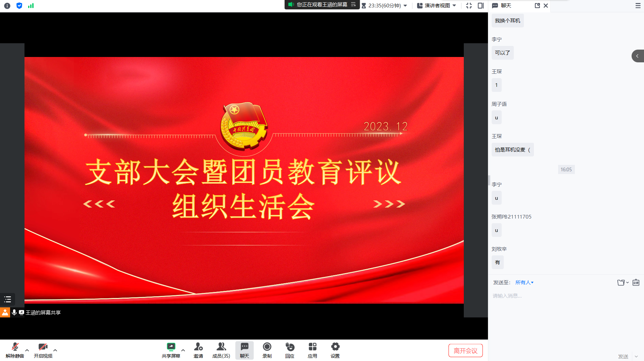The height and width of the screenshot is (361, 644).
Task: Click sender name 周子语
Action: pos(499,104)
